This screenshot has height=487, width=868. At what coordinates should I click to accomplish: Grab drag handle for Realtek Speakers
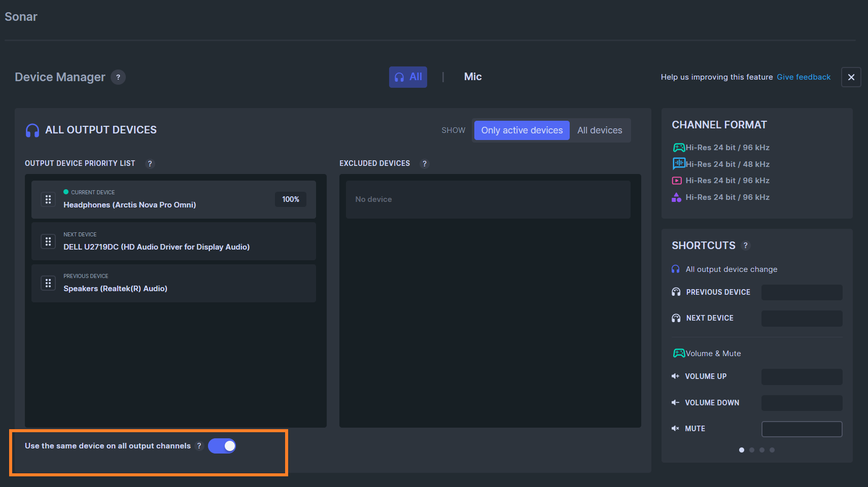pyautogui.click(x=48, y=283)
